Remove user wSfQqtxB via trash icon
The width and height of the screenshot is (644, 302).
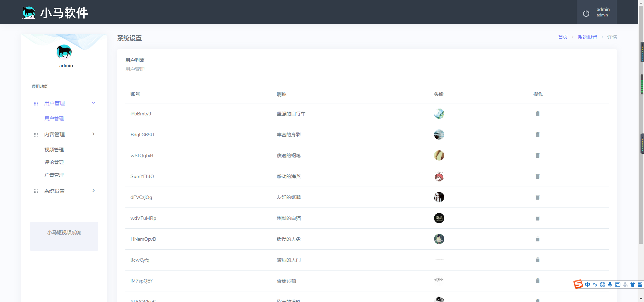pos(537,155)
